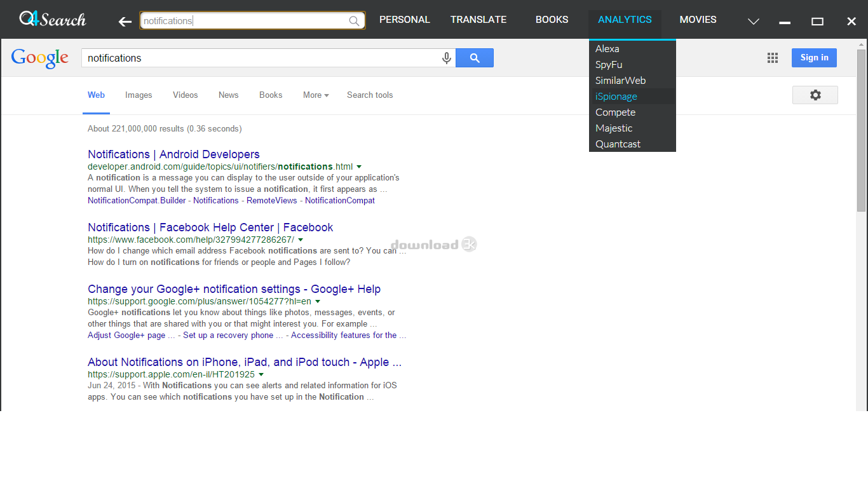The height and width of the screenshot is (488, 868).
Task: Open the green arrow beside facebook.com URL
Action: (301, 240)
